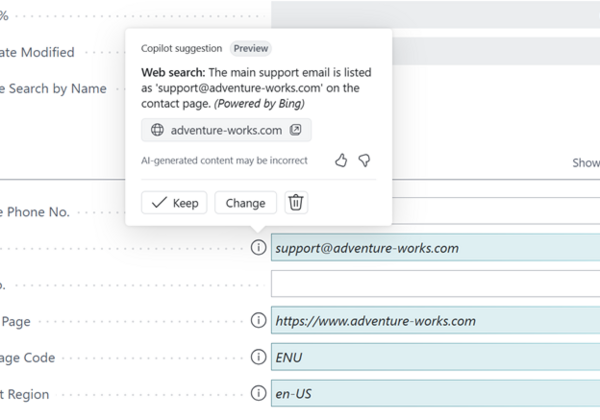
Task: Click the Preview badge
Action: tap(251, 48)
